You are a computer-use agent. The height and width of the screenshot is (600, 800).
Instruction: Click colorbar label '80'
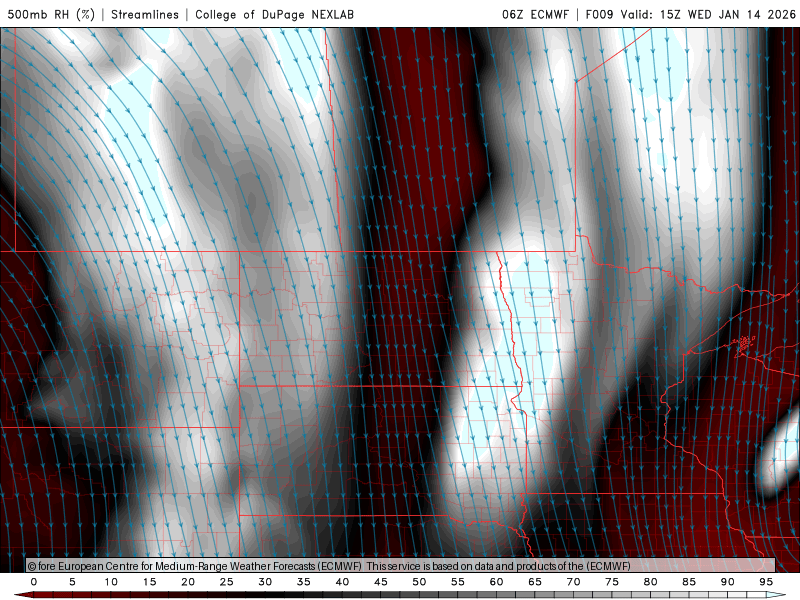click(650, 582)
